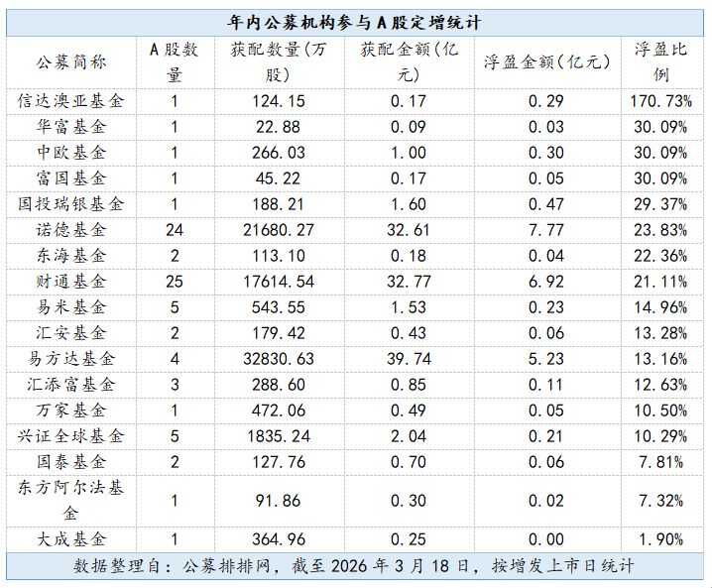The width and height of the screenshot is (712, 588).
Task: Click the 10.50% ratio cell
Action: pos(660,412)
